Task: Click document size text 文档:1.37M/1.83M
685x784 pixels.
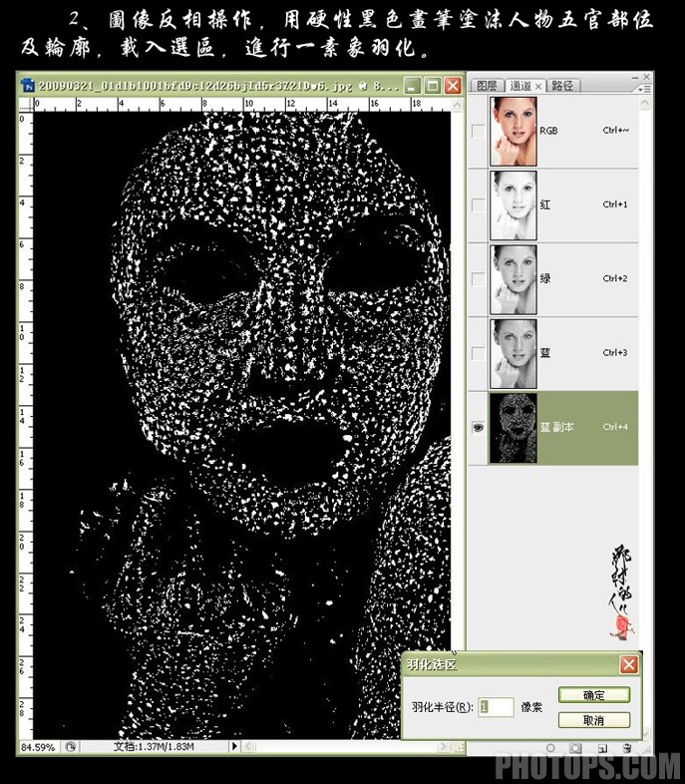Action: [x=154, y=746]
